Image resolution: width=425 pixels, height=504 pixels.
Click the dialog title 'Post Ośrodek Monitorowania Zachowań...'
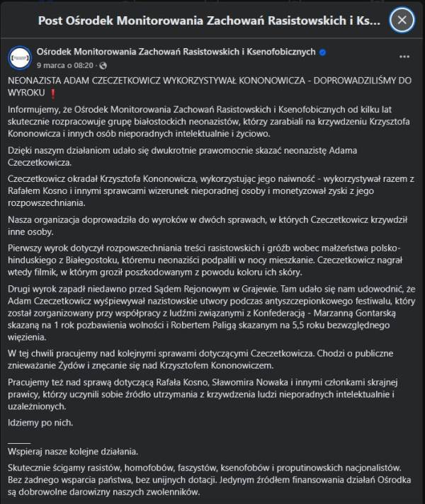[209, 21]
